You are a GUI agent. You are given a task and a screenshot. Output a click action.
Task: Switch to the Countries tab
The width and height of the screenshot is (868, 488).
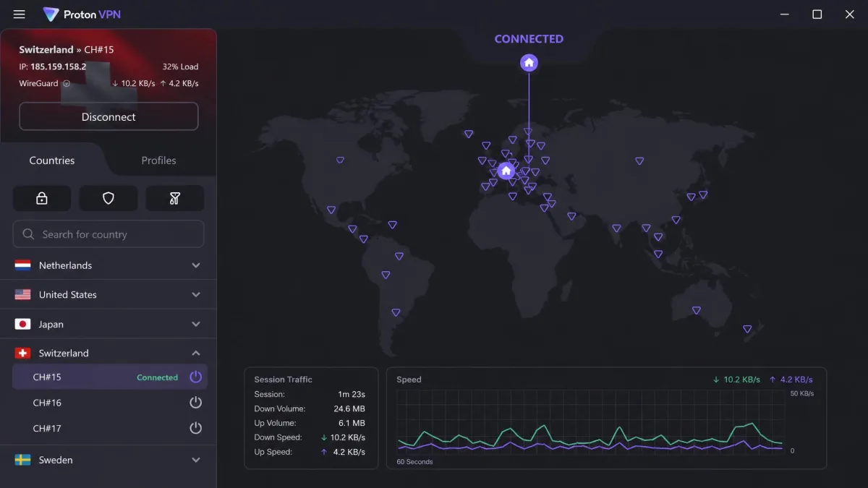click(x=52, y=160)
